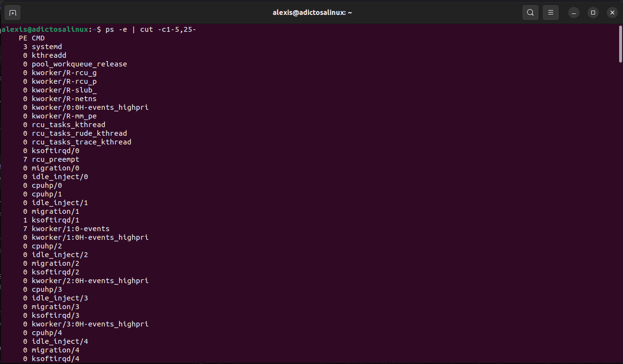Click the ksoftirqd/1 line
The width and height of the screenshot is (623, 364).
coord(51,220)
